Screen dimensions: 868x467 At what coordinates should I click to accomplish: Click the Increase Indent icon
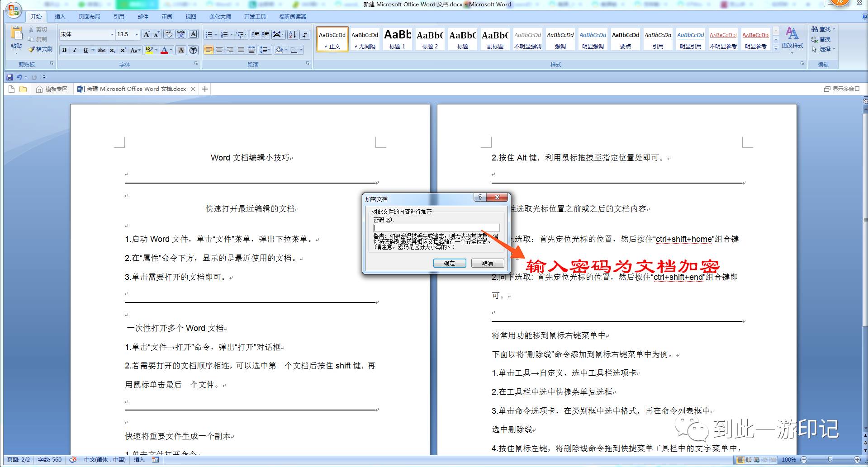pos(266,34)
